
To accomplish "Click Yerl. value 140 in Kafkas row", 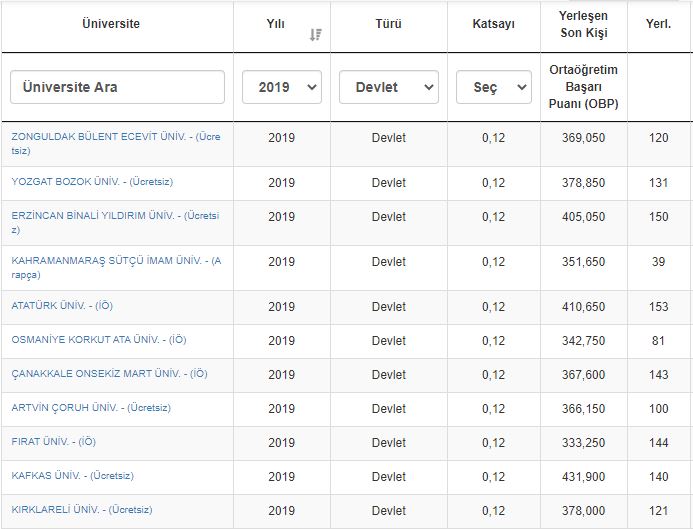I will [x=659, y=476].
